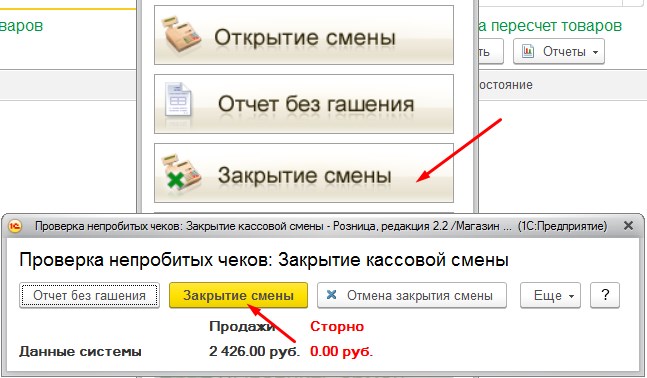Open the пересчет товаров link
Viewport: 647px width, 378px height.
click(550, 26)
